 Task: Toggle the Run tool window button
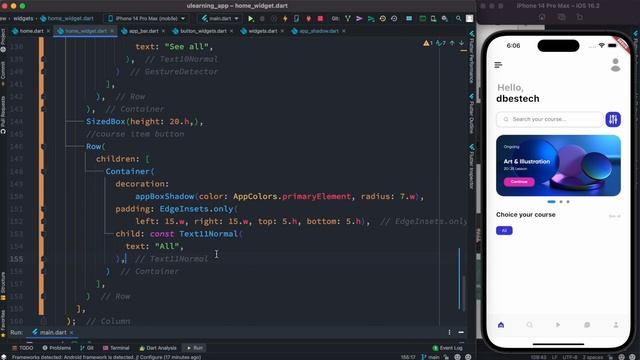pos(195,348)
